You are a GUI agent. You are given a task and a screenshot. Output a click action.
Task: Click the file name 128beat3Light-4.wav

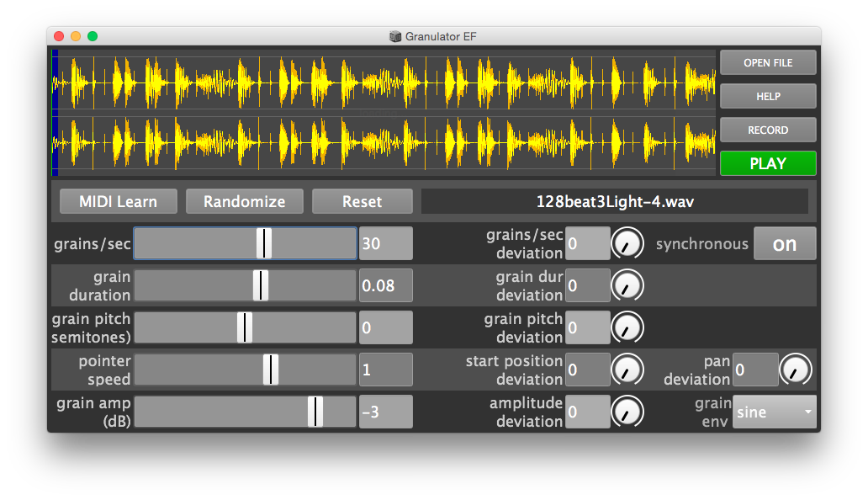point(615,201)
